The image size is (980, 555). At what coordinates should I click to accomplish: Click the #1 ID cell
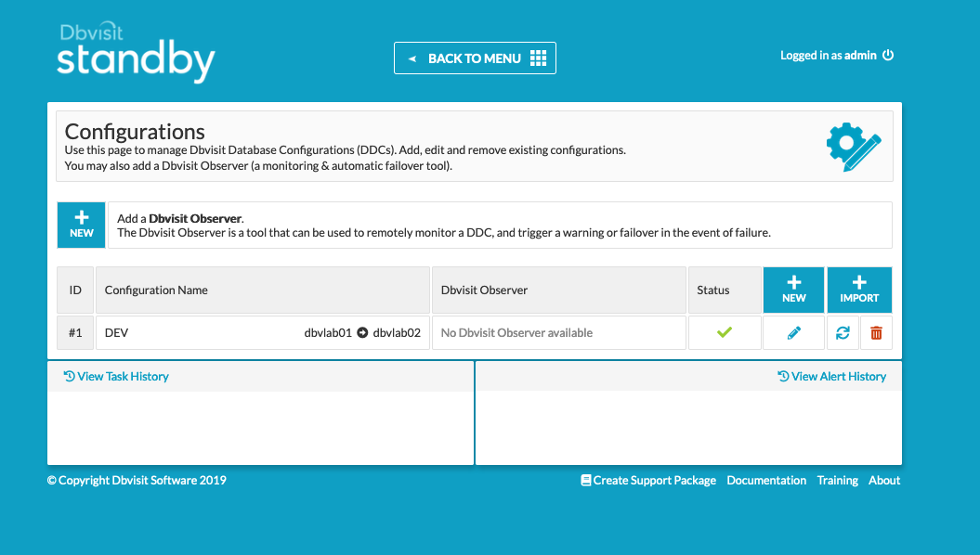pyautogui.click(x=75, y=333)
